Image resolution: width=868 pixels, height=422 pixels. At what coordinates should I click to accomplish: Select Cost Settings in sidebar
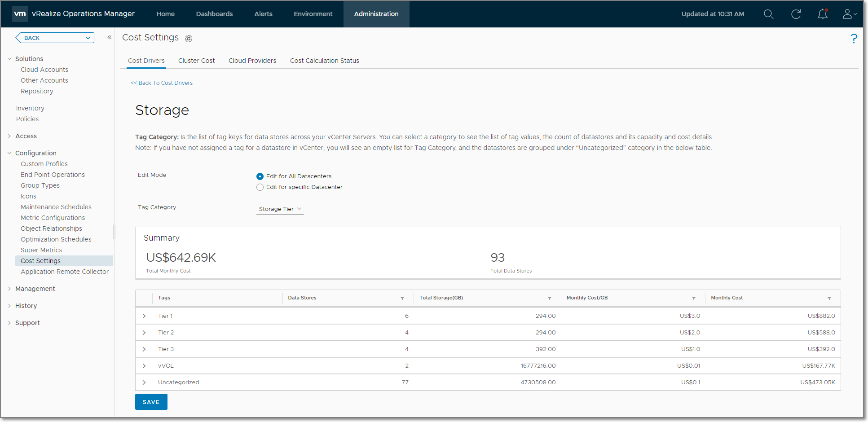64,261
